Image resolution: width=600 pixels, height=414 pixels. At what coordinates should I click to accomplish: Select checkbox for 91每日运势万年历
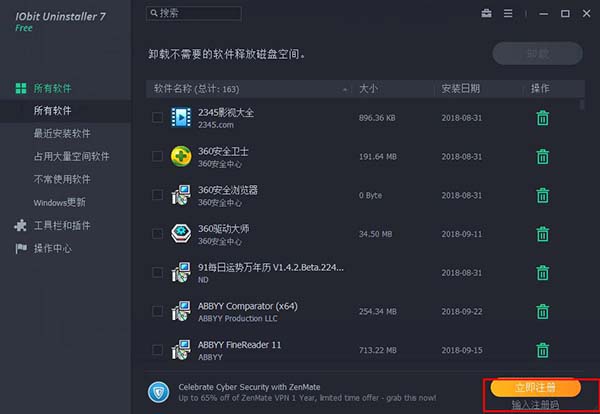coord(157,273)
